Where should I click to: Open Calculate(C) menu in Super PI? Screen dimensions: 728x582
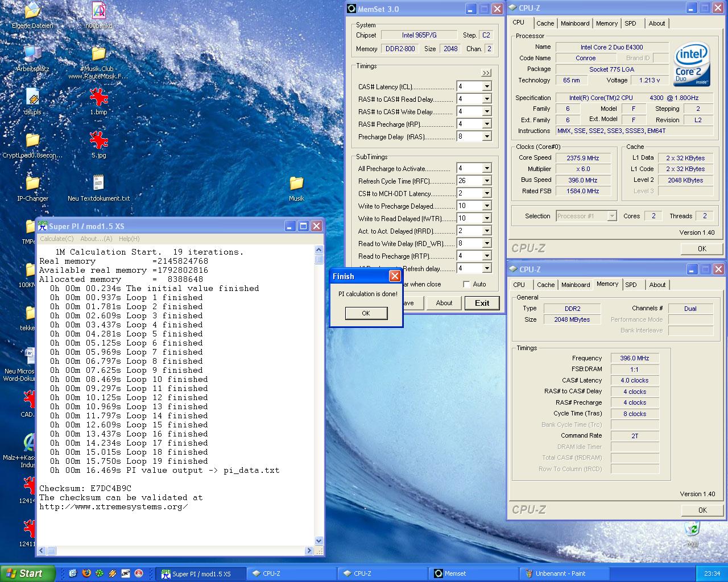click(56, 239)
